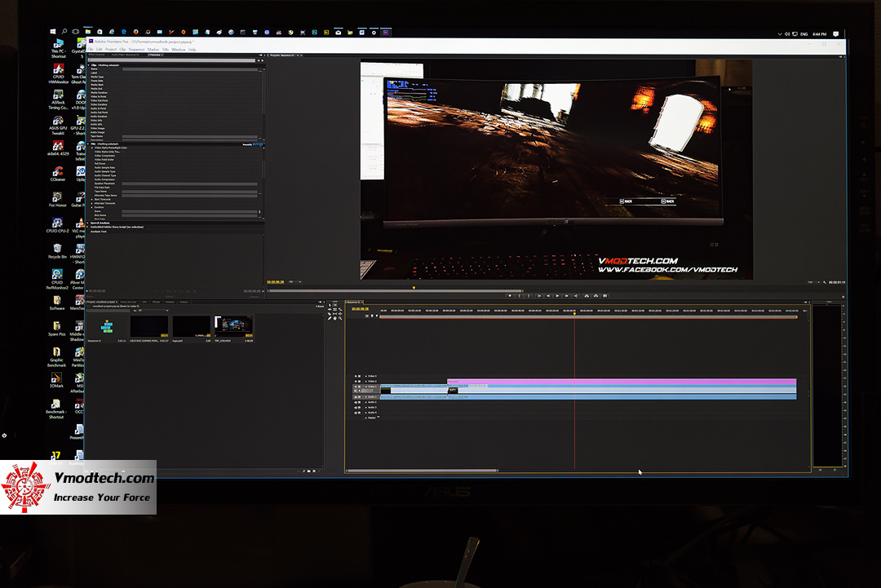This screenshot has height=588, width=881.
Task: Select the Selection tool in Tools panel
Action: pyautogui.click(x=330, y=305)
